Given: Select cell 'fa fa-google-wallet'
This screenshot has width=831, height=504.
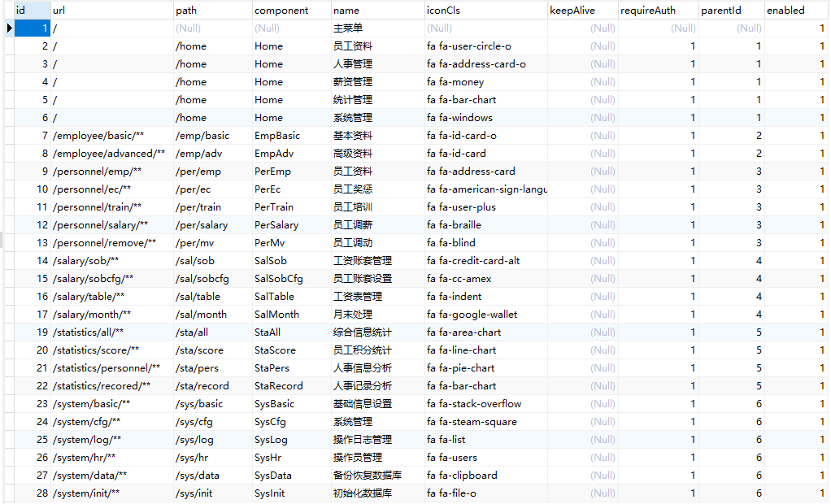Looking at the screenshot, I should [486, 315].
